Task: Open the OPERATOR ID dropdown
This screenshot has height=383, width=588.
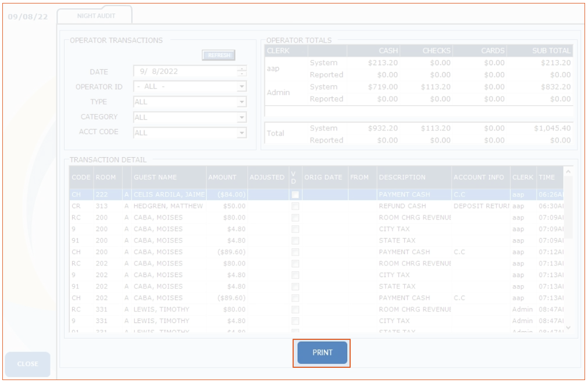Action: point(242,87)
